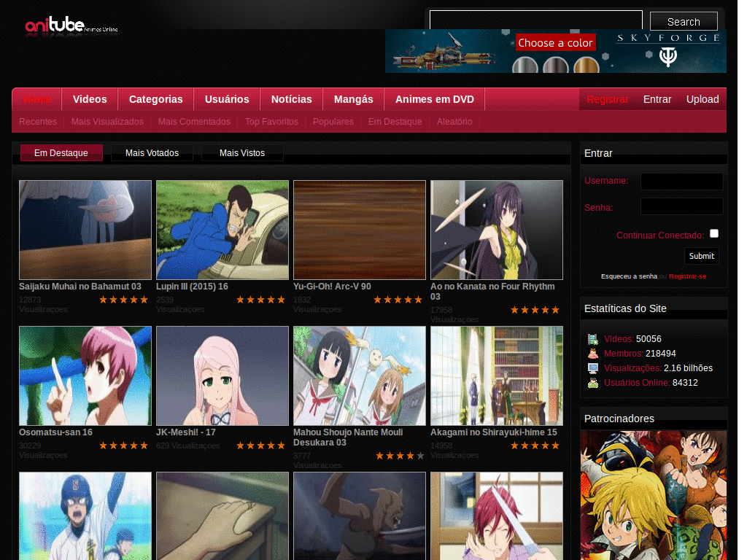Switch to the Mais Vistos tab

coord(242,153)
